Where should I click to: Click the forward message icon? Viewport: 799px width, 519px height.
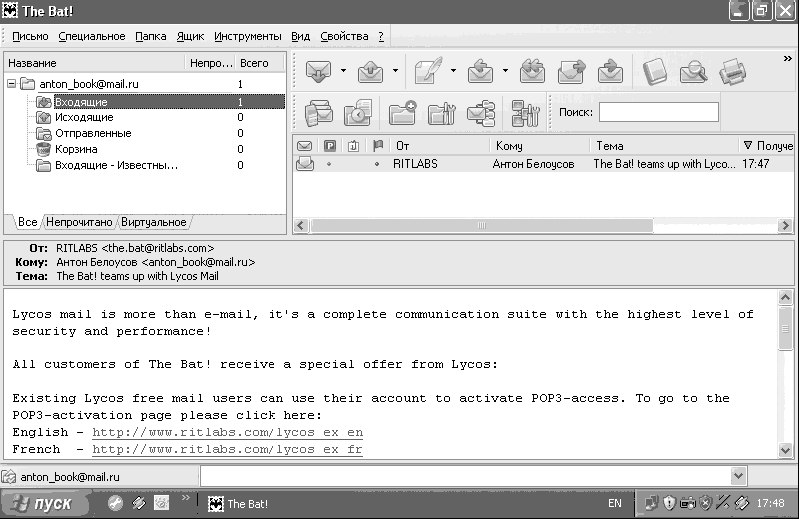pos(571,71)
